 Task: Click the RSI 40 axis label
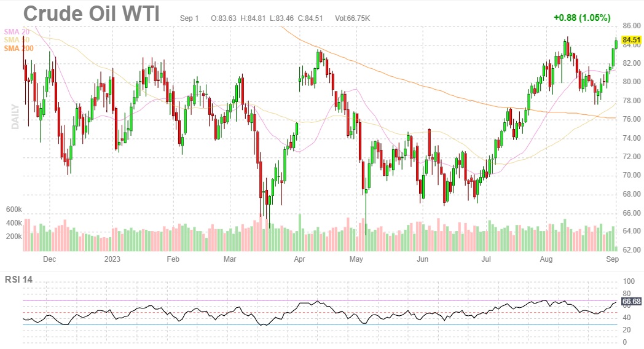627,318
